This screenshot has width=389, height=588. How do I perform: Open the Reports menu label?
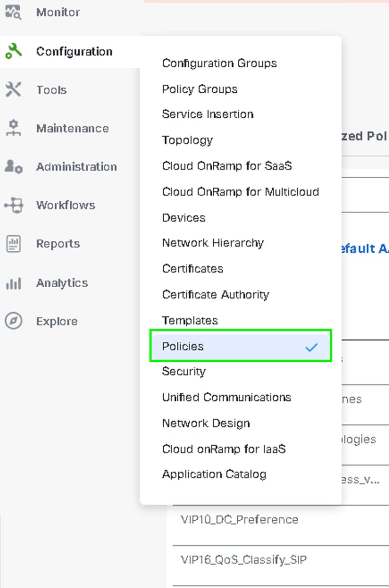[58, 244]
